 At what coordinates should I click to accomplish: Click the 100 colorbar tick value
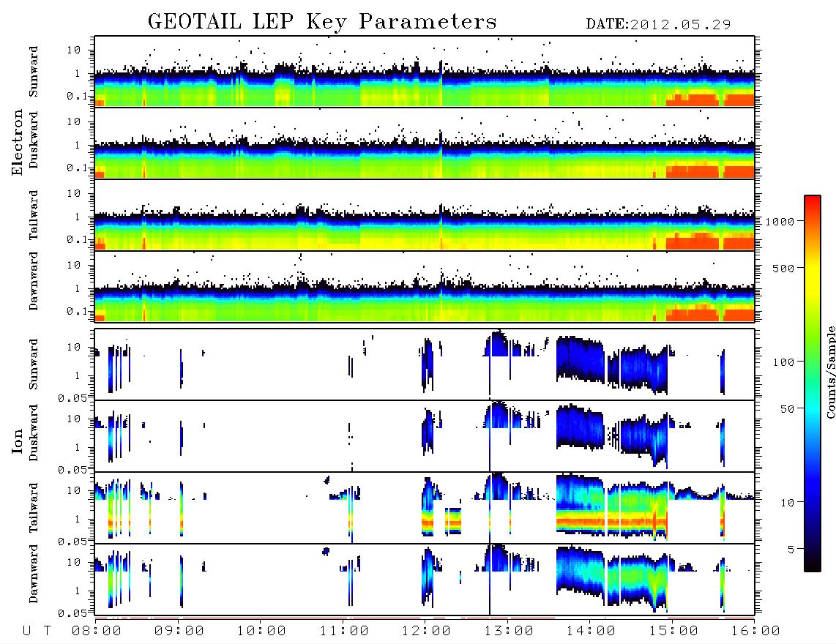(783, 362)
